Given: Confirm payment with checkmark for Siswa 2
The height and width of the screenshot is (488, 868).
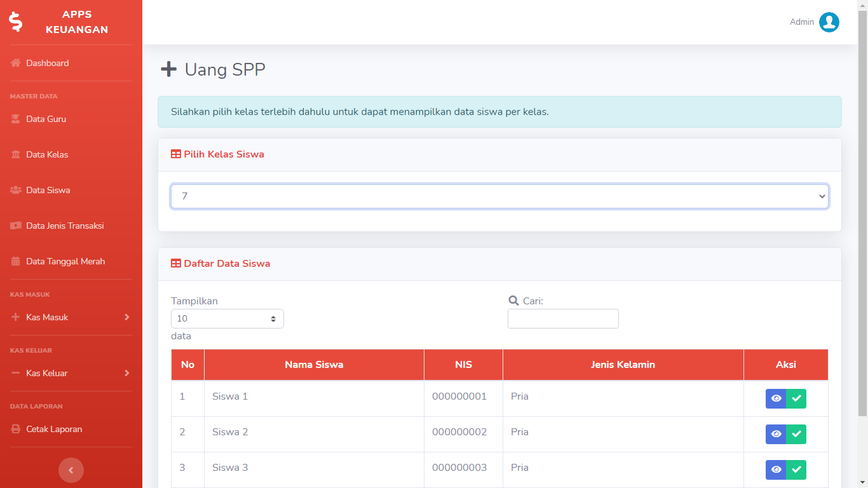Looking at the screenshot, I should [x=796, y=434].
